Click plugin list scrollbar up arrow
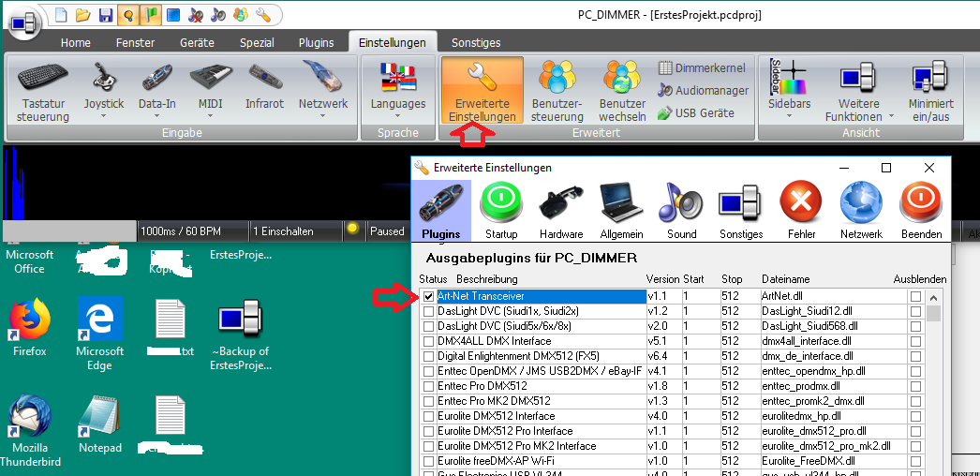Viewport: 980px width, 476px height. pos(934,297)
